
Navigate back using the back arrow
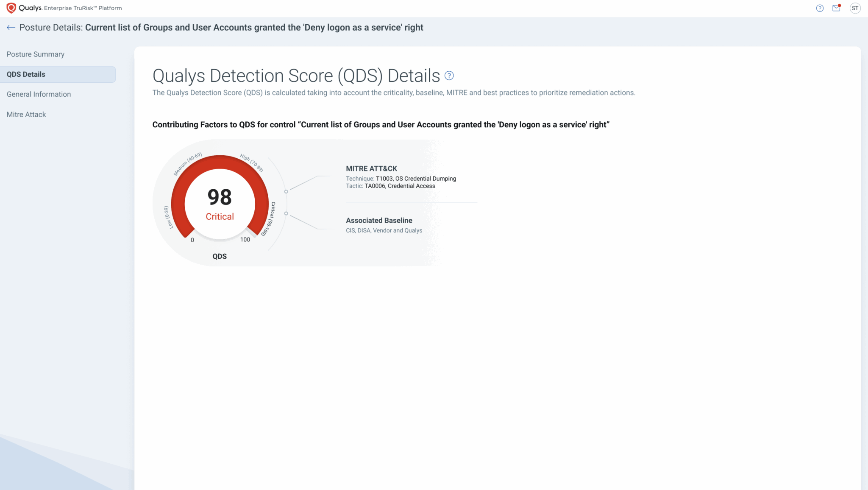click(x=11, y=27)
